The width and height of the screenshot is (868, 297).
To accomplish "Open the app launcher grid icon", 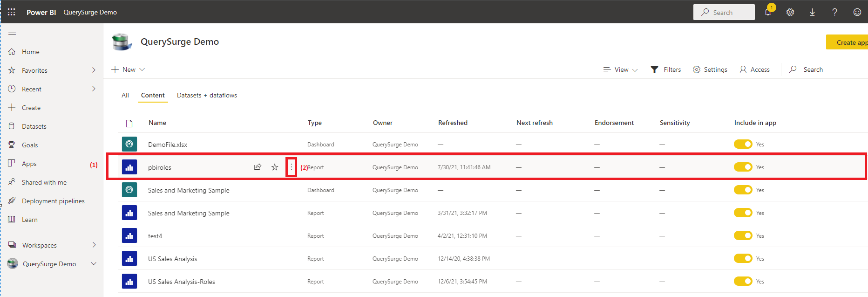I will [12, 12].
